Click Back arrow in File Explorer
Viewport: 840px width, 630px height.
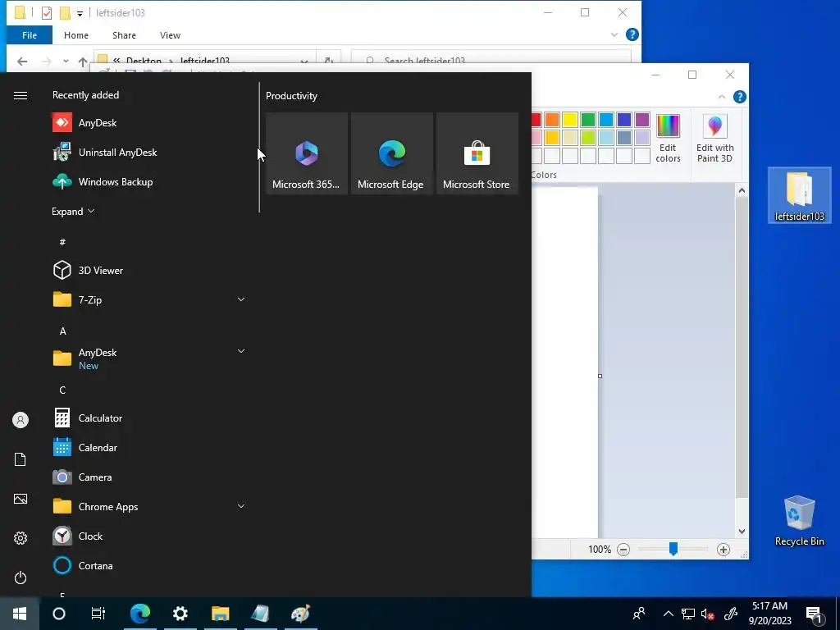(22, 62)
